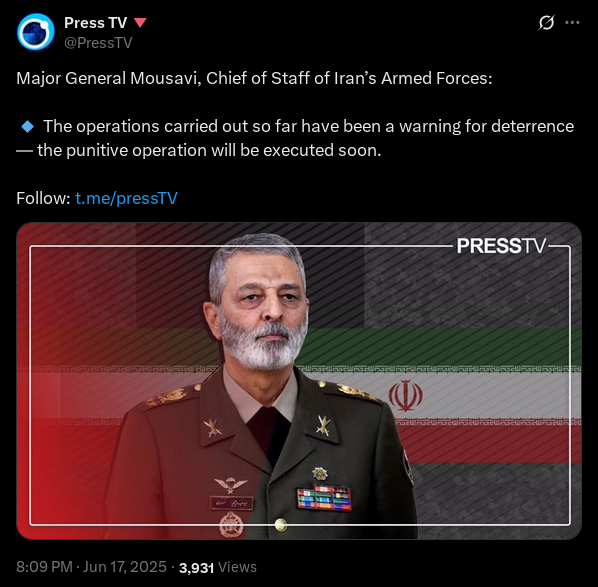Viewport: 598px width, 587px height.
Task: Click the word Views
Action: [238, 567]
